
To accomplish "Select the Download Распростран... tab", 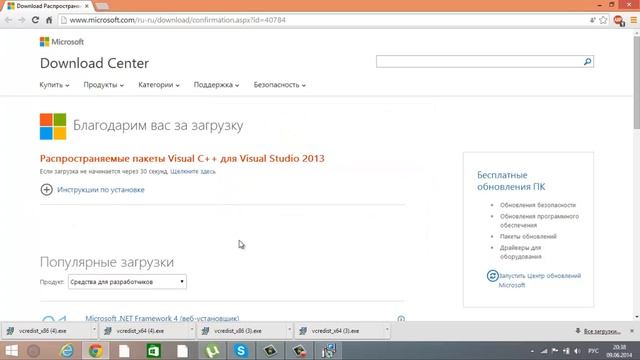I will pos(47,6).
